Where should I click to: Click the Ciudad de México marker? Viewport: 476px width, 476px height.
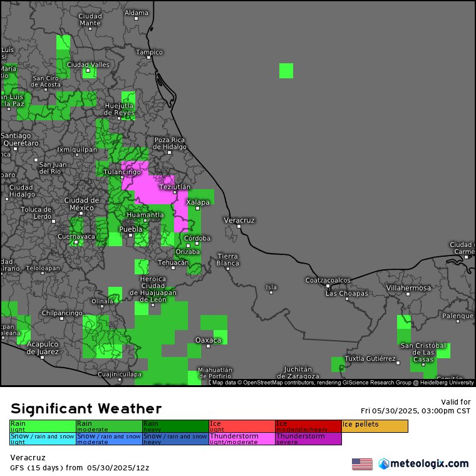[x=81, y=214]
